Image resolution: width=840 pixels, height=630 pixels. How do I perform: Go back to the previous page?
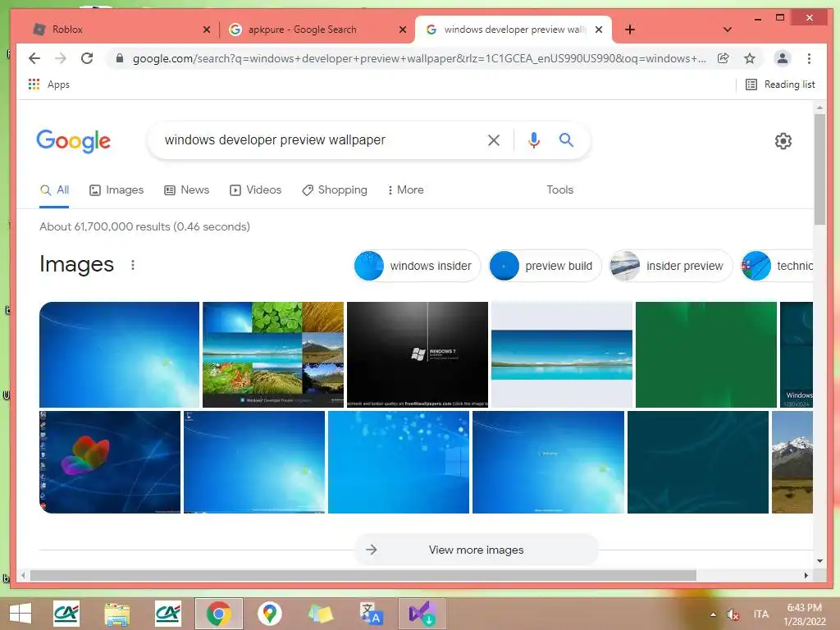tap(34, 58)
